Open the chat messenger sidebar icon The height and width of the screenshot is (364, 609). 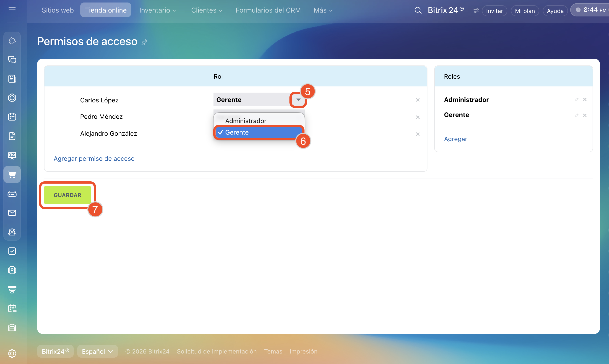[12, 60]
